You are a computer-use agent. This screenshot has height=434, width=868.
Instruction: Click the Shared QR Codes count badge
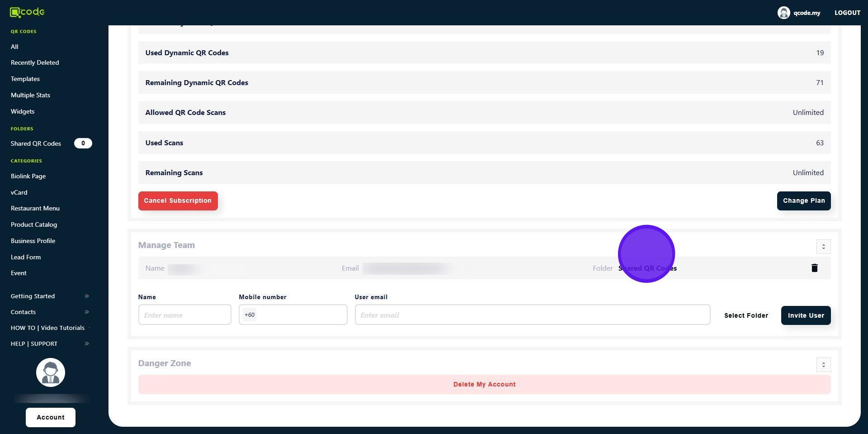(83, 143)
